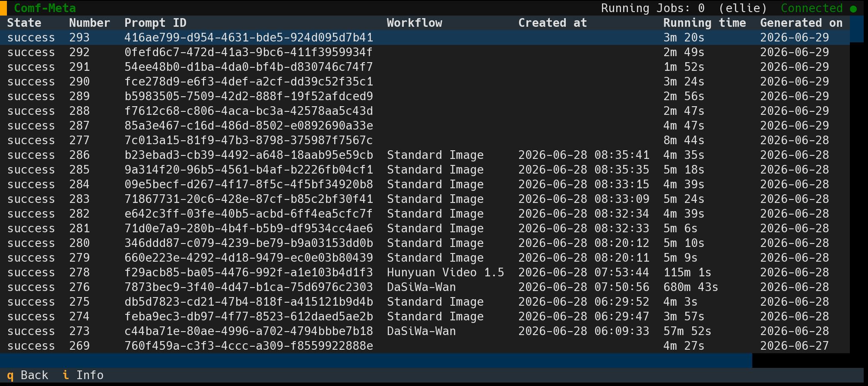The width and height of the screenshot is (868, 386).
Task: Click running time 57m 52s
Action: point(687,331)
